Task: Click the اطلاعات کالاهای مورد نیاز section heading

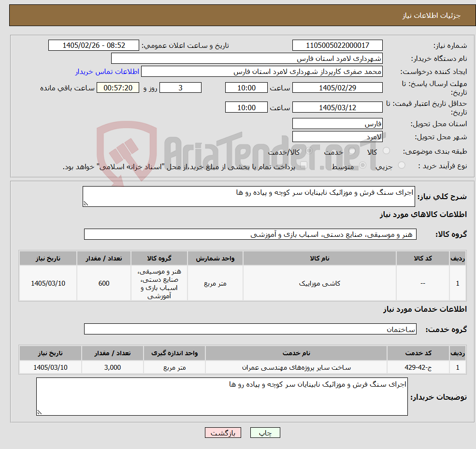Action: 423,214
